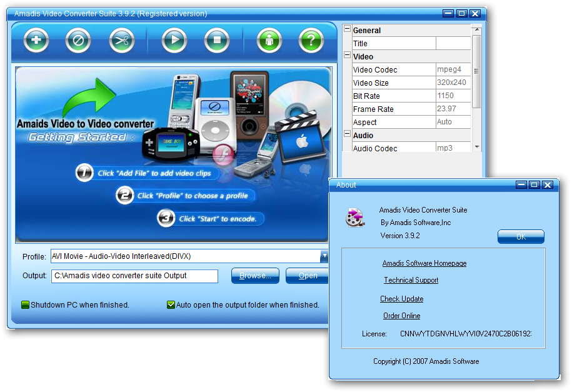Click the film reel icon in About
572x392 pixels.
pos(354,218)
